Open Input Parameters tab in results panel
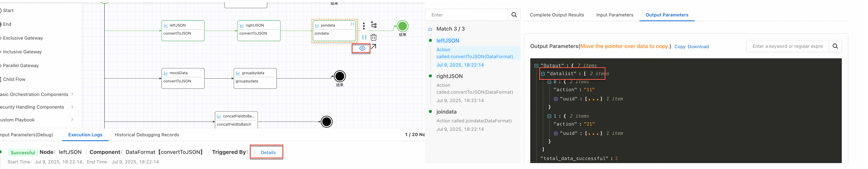Viewport: 868px width, 169px height. (x=615, y=15)
